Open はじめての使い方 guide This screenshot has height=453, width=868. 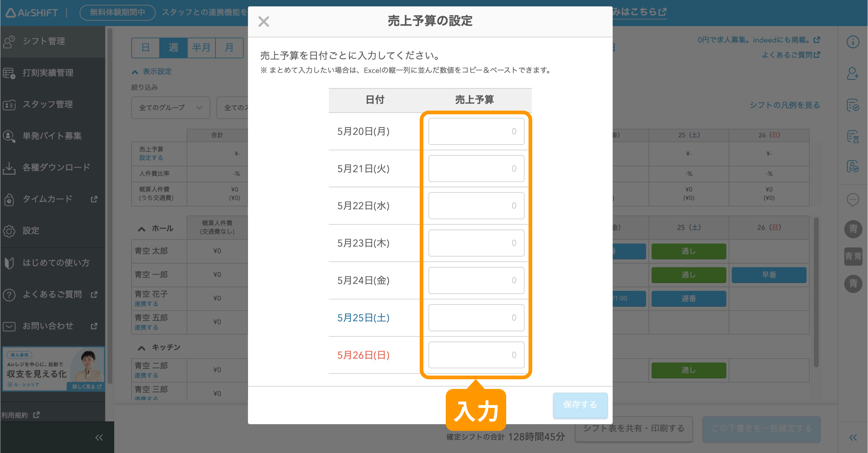53,263
